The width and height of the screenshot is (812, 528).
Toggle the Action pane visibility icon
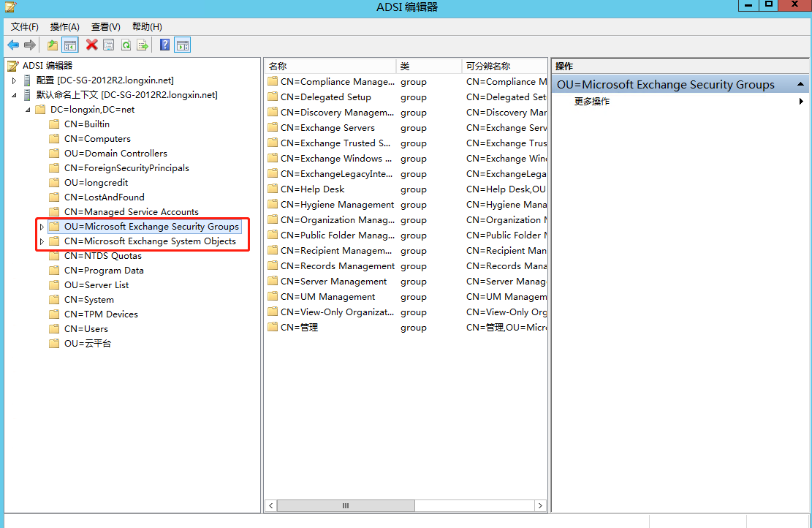[182, 45]
